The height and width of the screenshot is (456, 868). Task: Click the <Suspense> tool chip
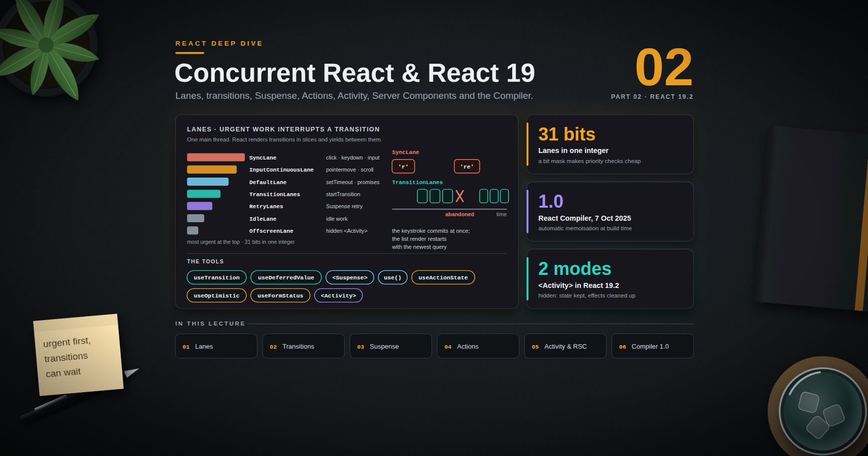pyautogui.click(x=350, y=277)
